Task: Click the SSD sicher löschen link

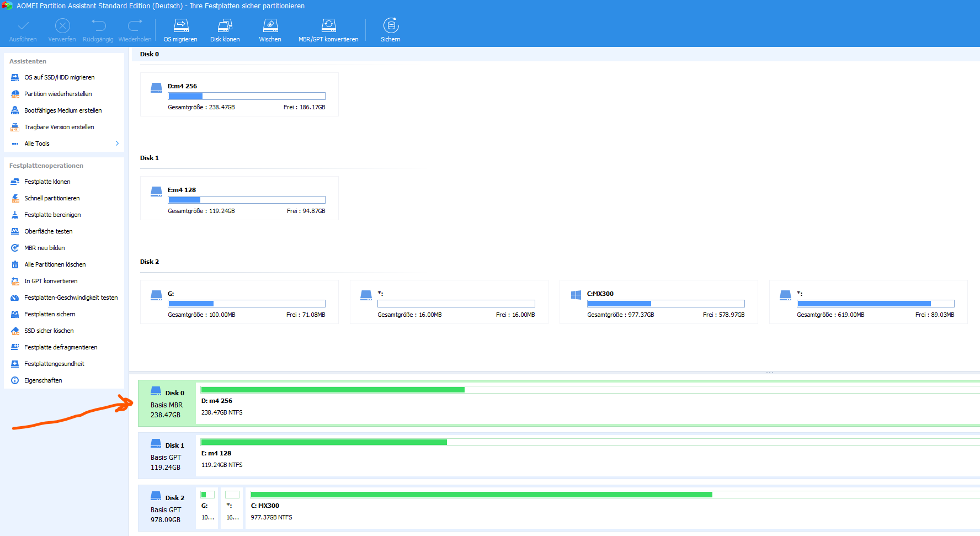Action: [x=49, y=331]
